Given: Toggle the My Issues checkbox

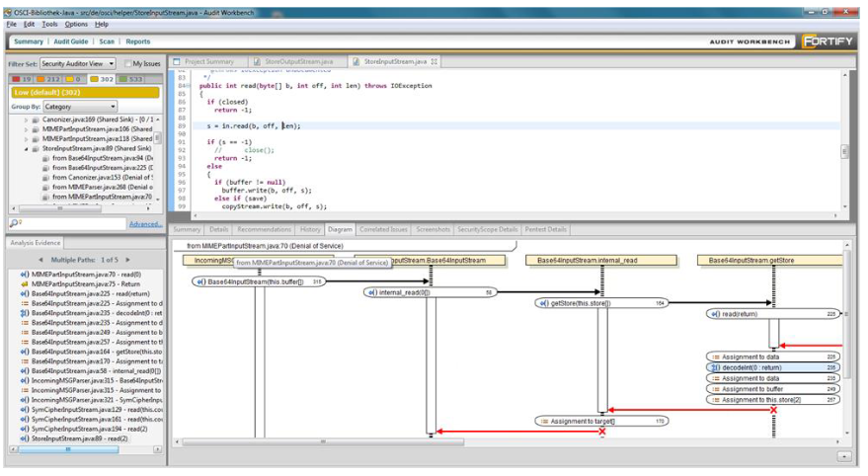Looking at the screenshot, I should pyautogui.click(x=126, y=64).
